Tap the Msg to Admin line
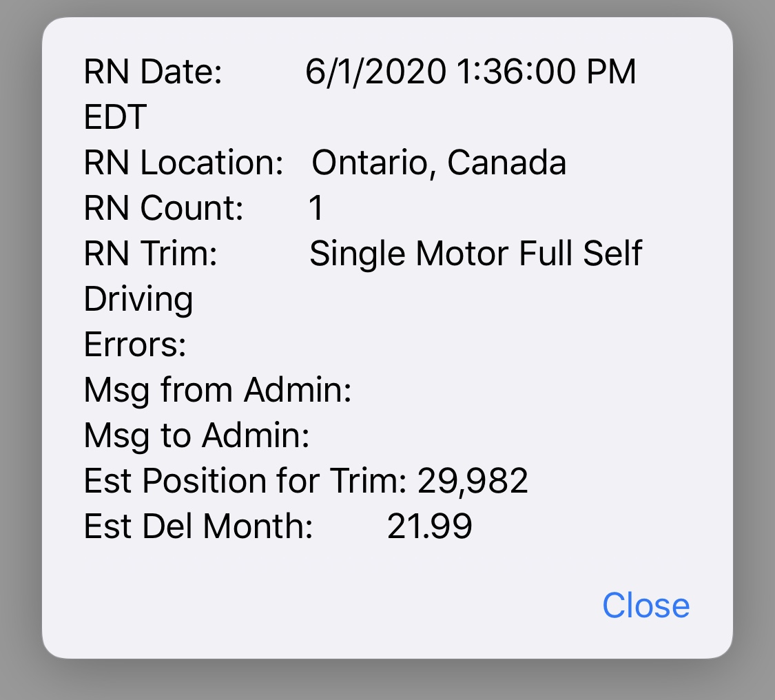 click(x=197, y=436)
